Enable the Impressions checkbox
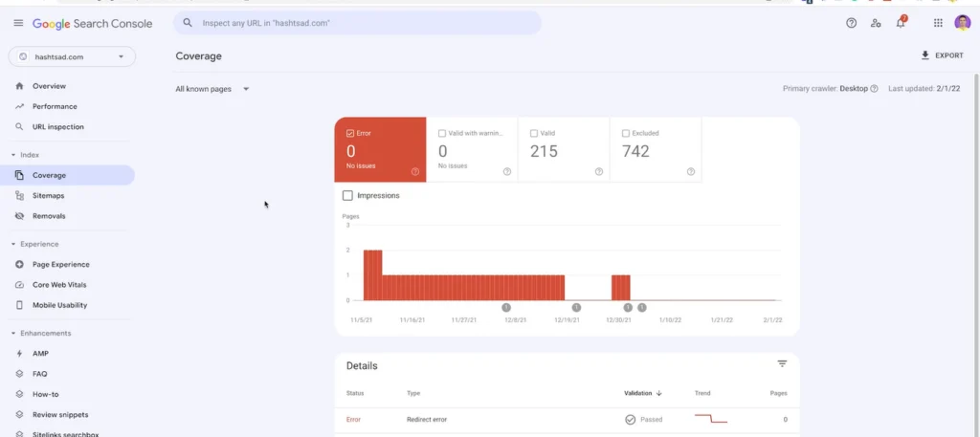The height and width of the screenshot is (437, 980). click(347, 195)
